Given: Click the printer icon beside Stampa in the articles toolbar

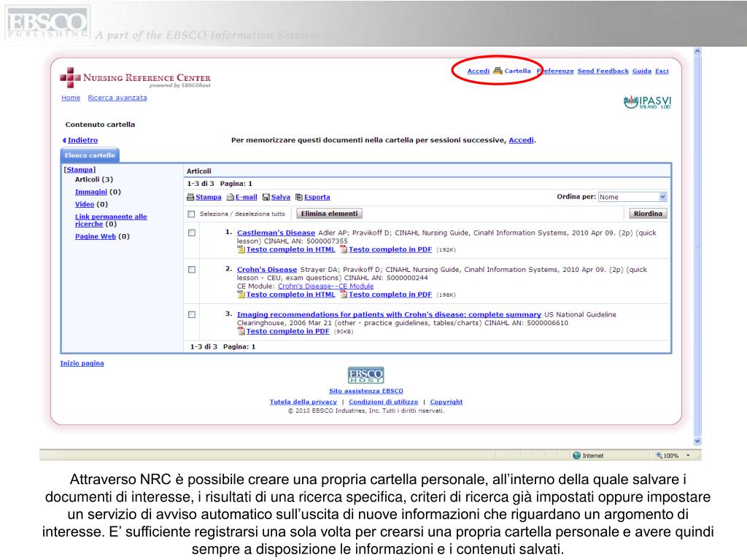Looking at the screenshot, I should click(190, 197).
